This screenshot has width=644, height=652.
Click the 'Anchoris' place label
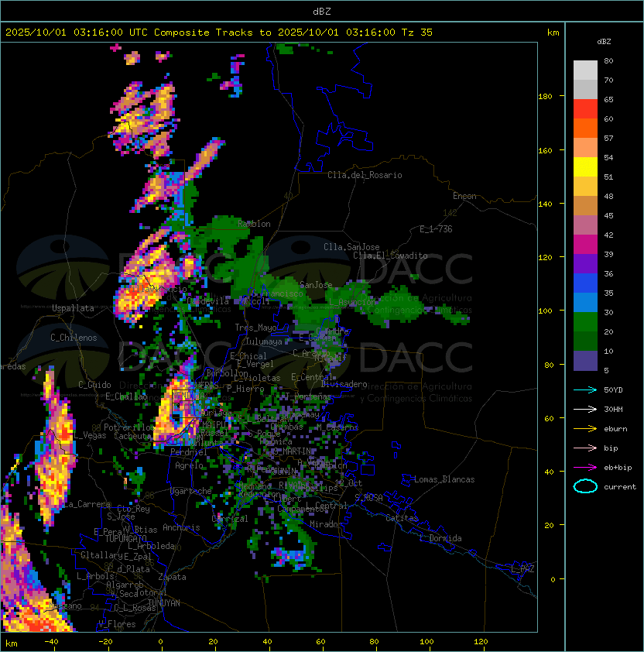coord(181,527)
